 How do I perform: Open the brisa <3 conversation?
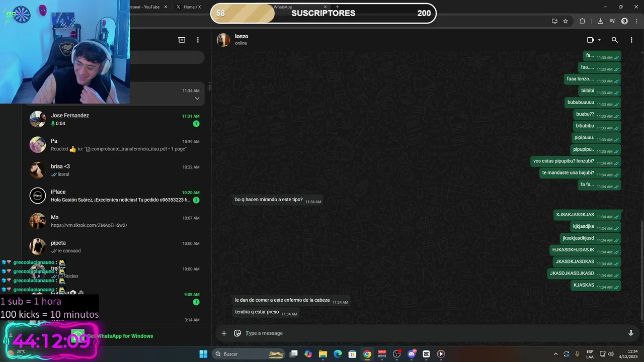(116, 170)
